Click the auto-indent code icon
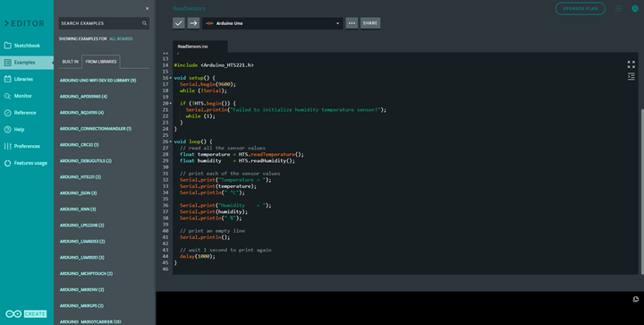Screen dimensions: 644x325 tap(631, 77)
